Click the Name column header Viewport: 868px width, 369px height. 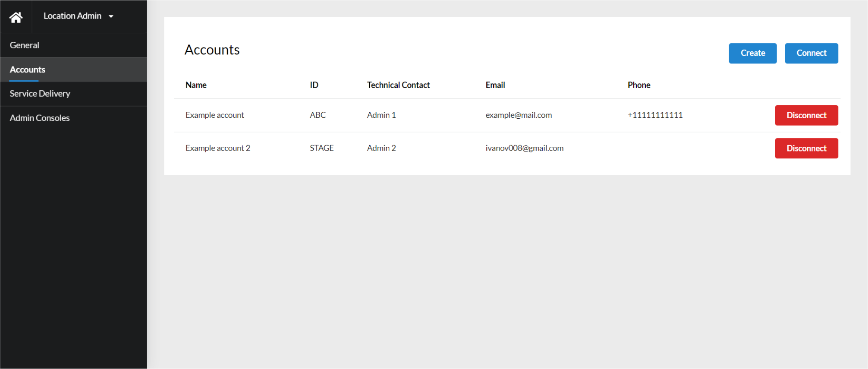[x=196, y=85]
